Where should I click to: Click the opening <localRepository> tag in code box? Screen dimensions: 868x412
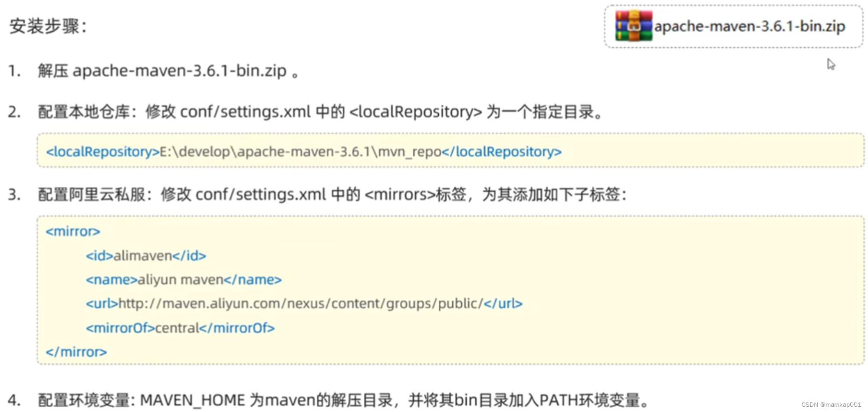coord(103,152)
